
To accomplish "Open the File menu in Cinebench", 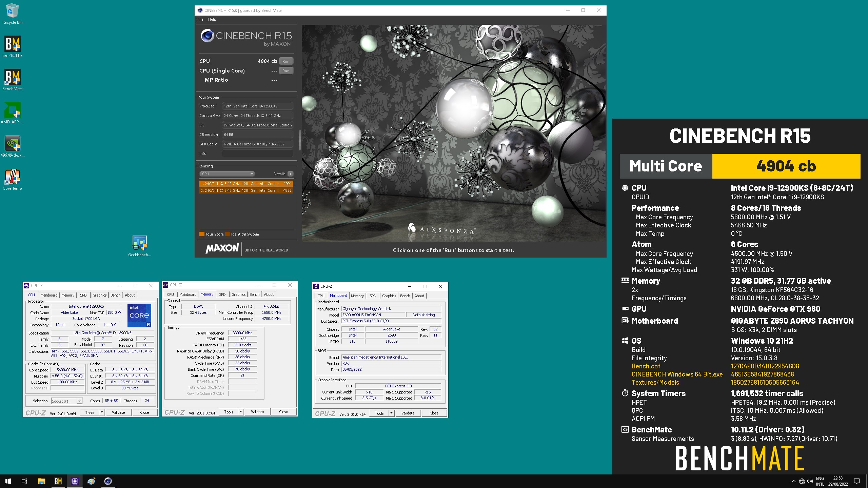I will (x=200, y=19).
